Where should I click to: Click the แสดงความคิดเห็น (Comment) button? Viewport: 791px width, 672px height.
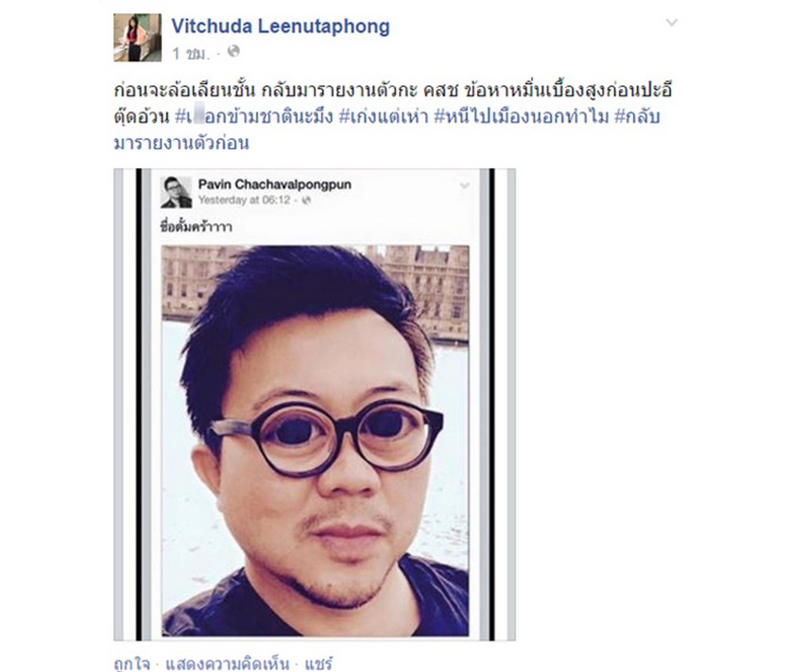(228, 663)
